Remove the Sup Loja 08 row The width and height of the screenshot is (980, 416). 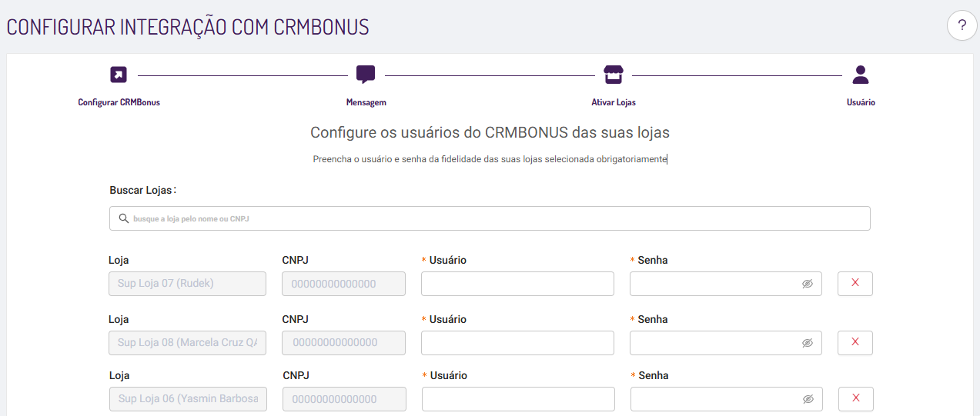tap(855, 342)
